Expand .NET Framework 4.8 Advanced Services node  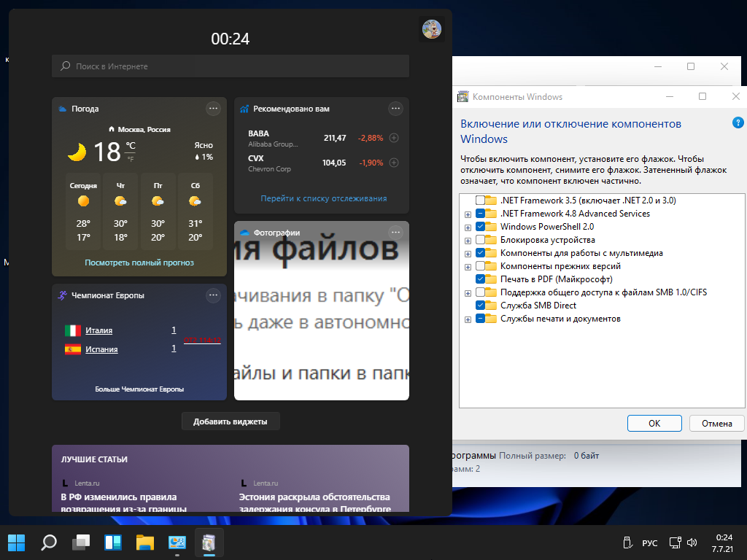(468, 215)
